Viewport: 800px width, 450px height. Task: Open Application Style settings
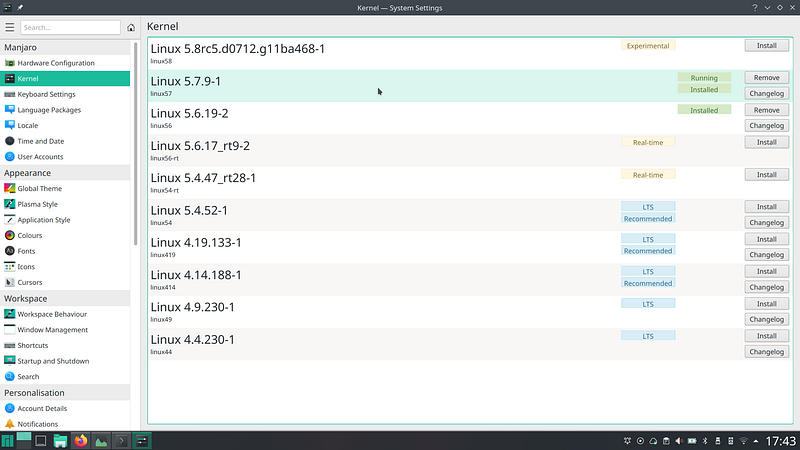(65, 220)
